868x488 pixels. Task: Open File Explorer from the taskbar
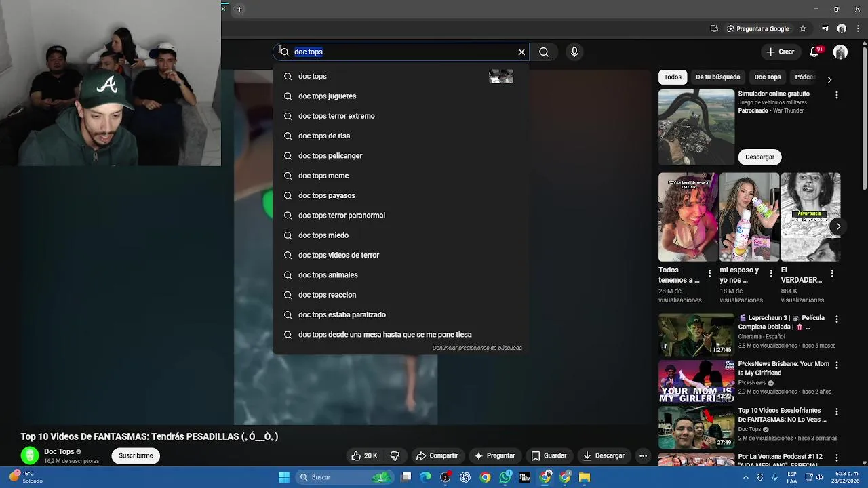click(x=585, y=477)
